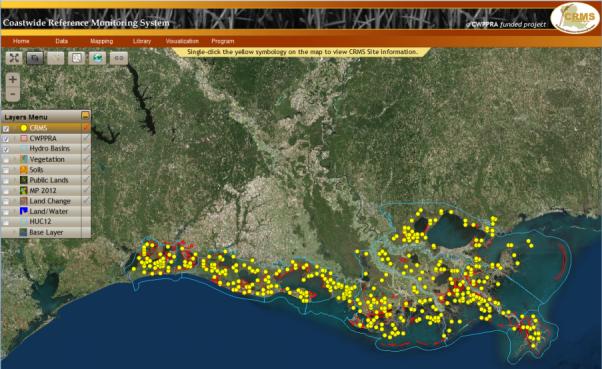Click the globe icon toolbar button
602x369 pixels.
(98, 58)
